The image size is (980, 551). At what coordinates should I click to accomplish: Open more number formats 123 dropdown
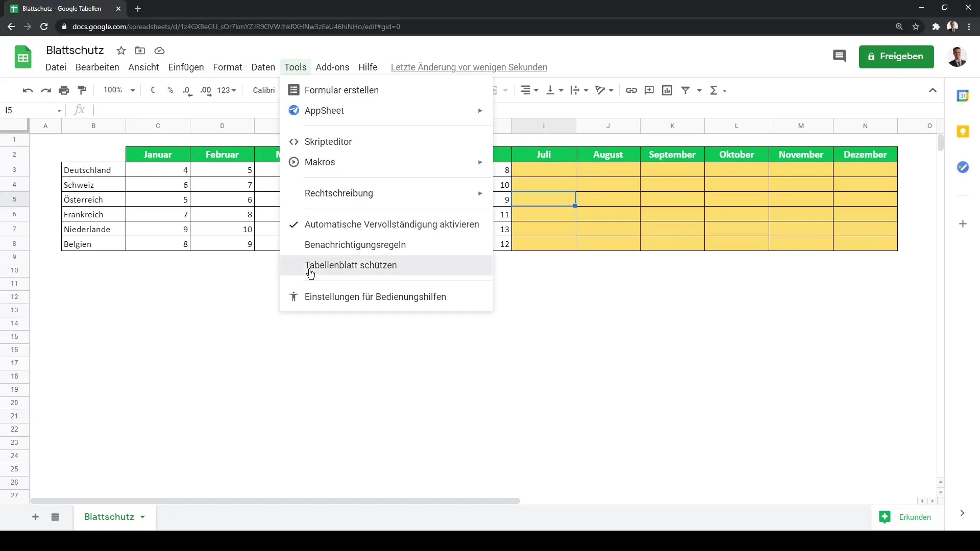pos(227,90)
